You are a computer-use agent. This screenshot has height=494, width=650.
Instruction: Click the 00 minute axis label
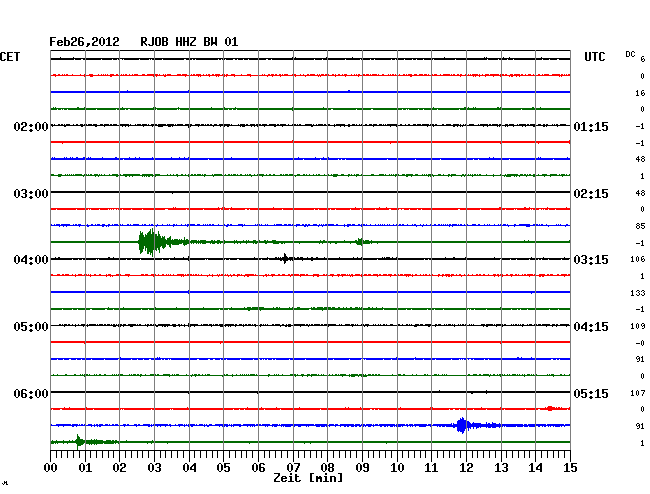pyautogui.click(x=51, y=467)
